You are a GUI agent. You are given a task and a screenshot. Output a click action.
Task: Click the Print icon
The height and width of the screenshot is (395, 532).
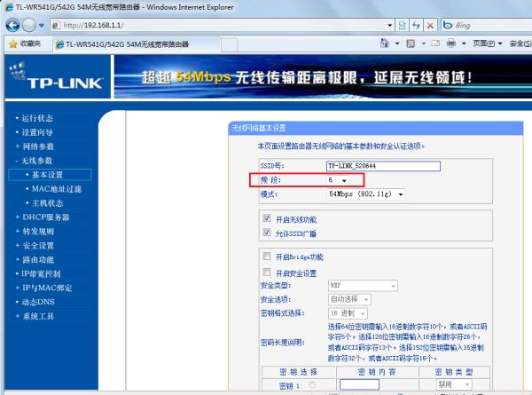[x=451, y=43]
